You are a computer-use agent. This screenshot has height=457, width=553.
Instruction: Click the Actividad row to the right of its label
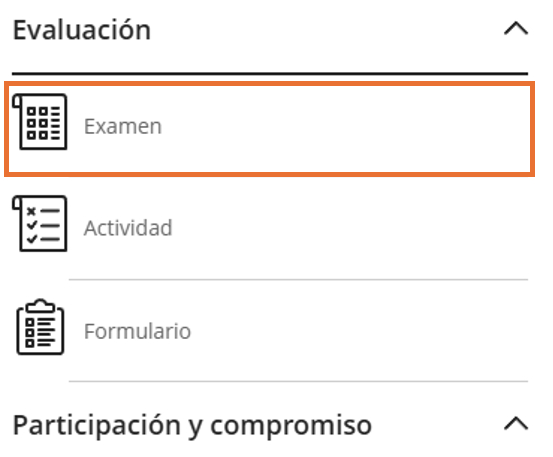pos(349,228)
